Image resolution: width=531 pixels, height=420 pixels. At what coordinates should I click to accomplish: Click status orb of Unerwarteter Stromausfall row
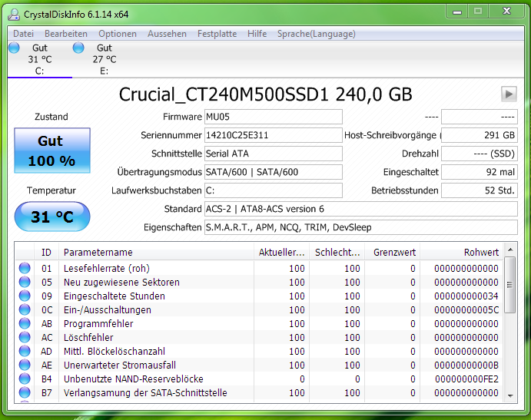(25, 365)
